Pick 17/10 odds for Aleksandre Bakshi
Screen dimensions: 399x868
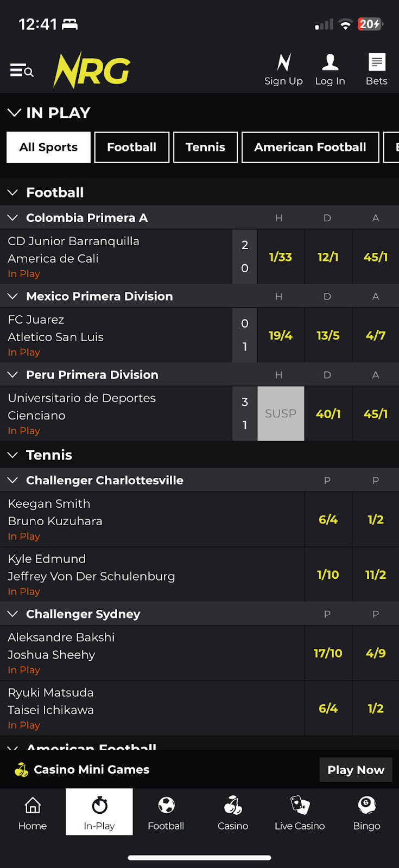(x=328, y=653)
